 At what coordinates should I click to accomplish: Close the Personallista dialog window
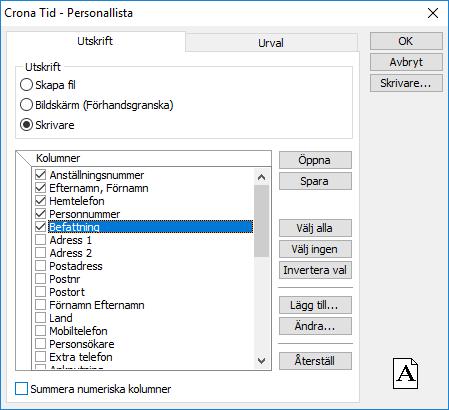pos(433,13)
